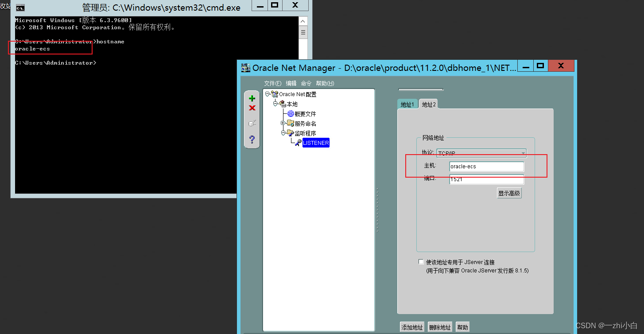Click the cmd.exe window system icon

coord(20,8)
